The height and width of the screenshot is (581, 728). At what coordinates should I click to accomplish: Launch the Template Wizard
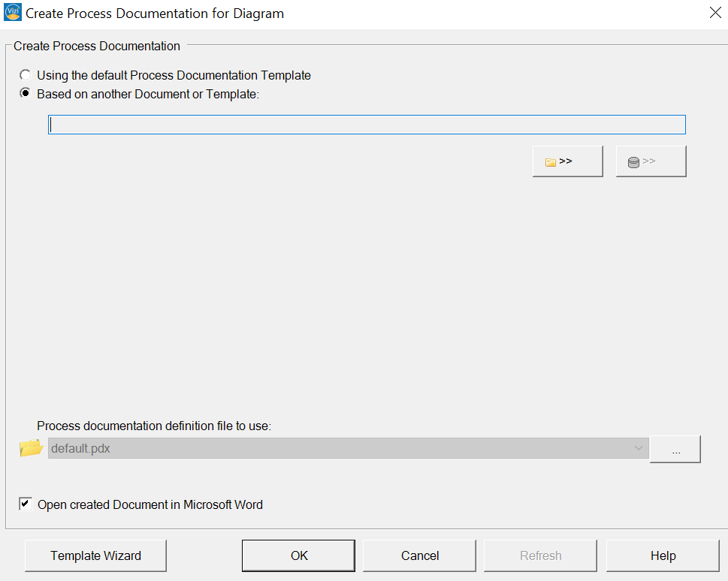[x=95, y=555]
